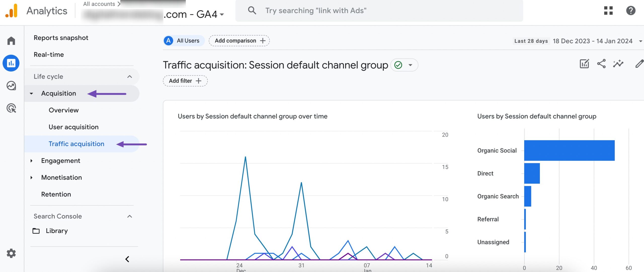This screenshot has width=644, height=272.
Task: Click the All Users 'A' badge
Action: (x=168, y=41)
